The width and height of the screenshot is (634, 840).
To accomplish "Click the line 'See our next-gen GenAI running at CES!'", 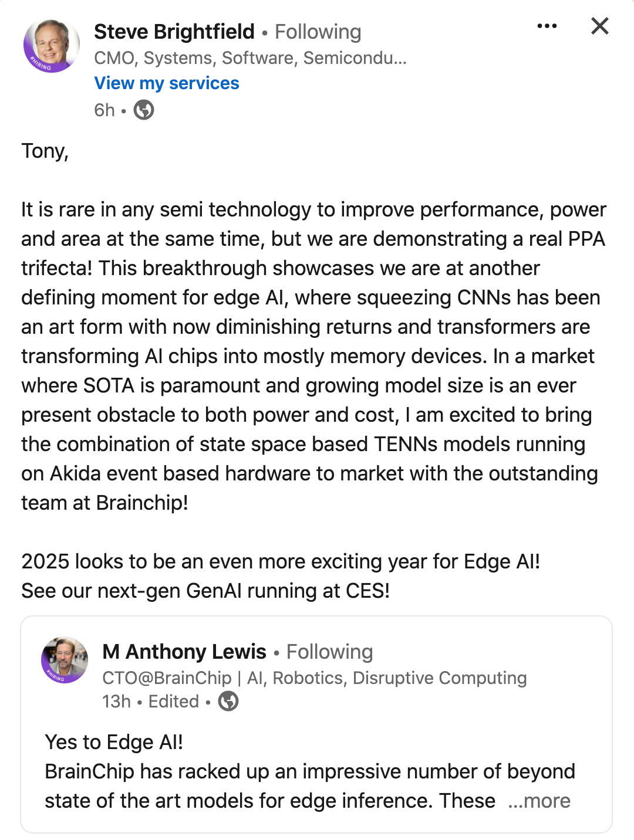I will (205, 591).
